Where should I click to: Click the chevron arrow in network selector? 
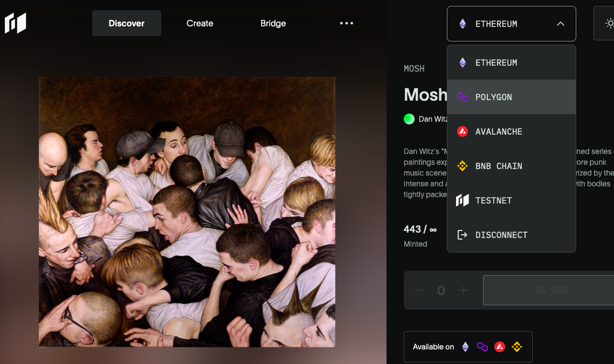pyautogui.click(x=560, y=24)
